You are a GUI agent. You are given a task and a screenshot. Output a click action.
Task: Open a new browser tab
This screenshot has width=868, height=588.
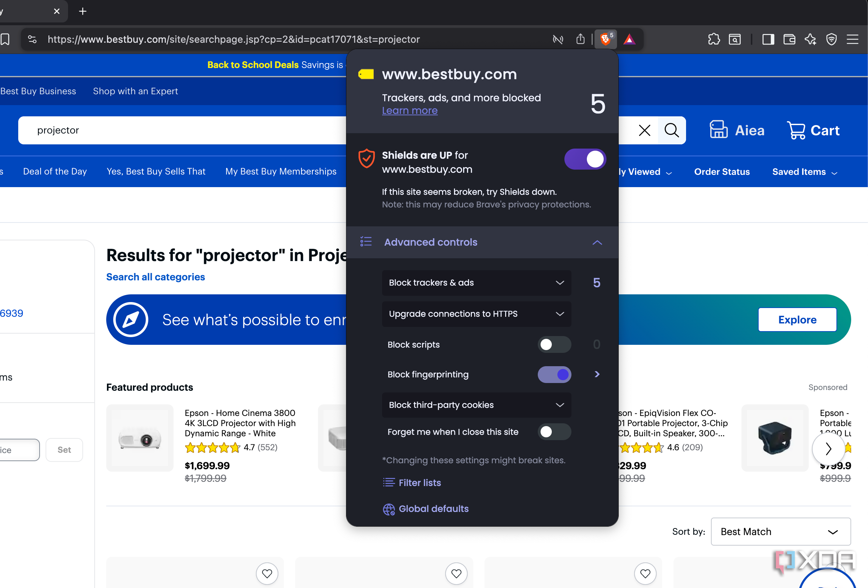pyautogui.click(x=82, y=12)
